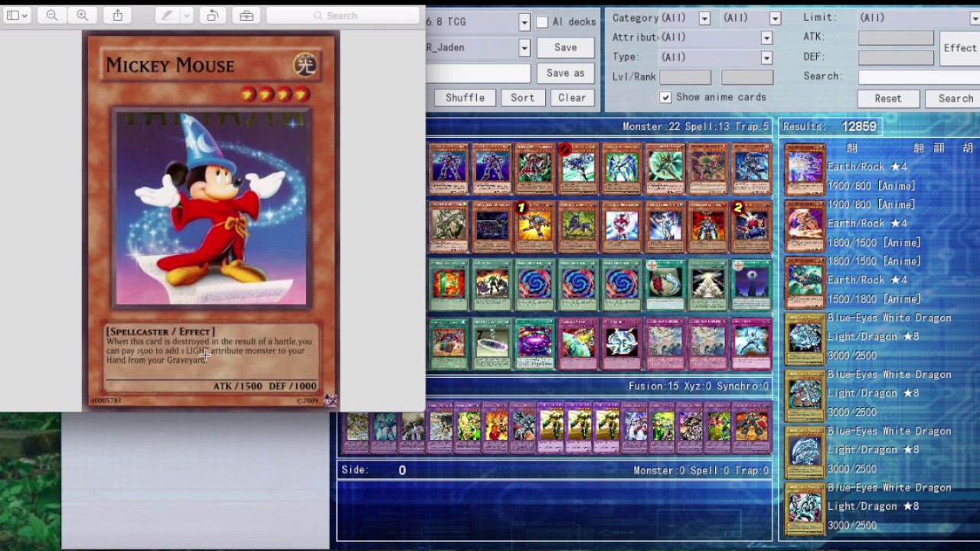Click the Save button
The height and width of the screenshot is (551, 980).
point(565,47)
